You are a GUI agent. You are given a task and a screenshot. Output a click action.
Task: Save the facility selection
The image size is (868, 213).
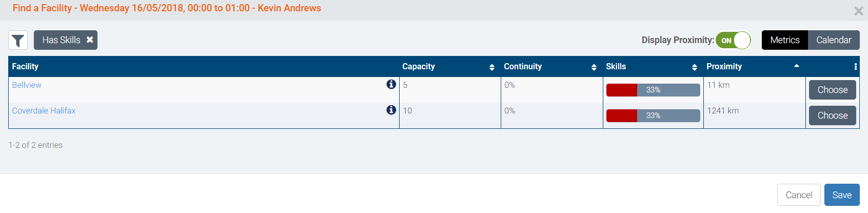(x=841, y=195)
